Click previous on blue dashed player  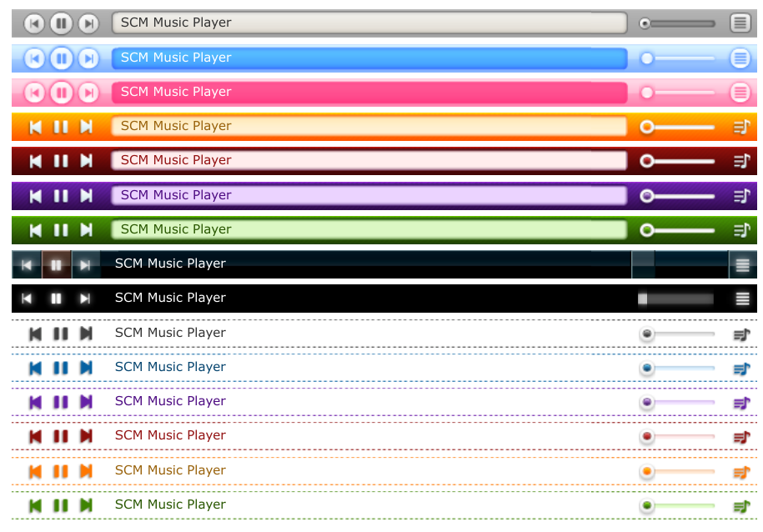point(35,368)
